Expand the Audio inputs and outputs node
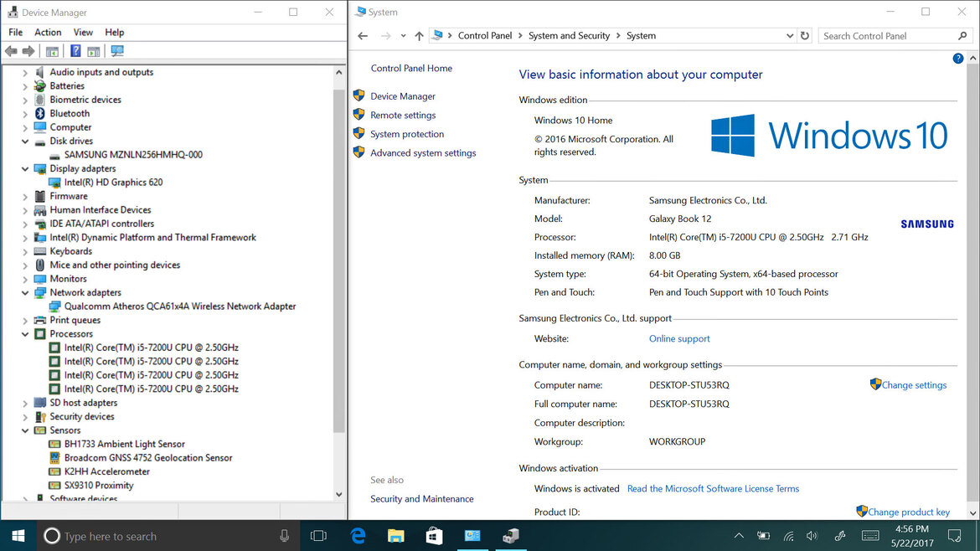Image resolution: width=980 pixels, height=551 pixels. pyautogui.click(x=25, y=73)
